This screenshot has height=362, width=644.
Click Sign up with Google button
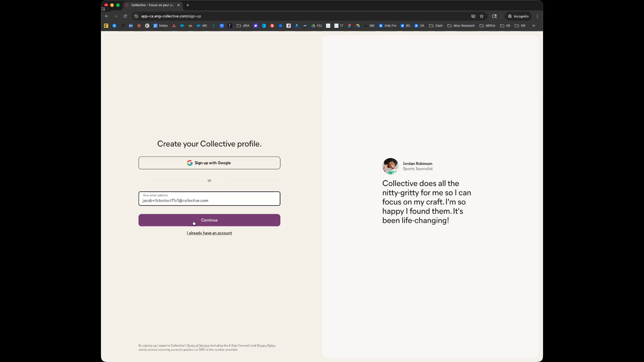pos(209,163)
